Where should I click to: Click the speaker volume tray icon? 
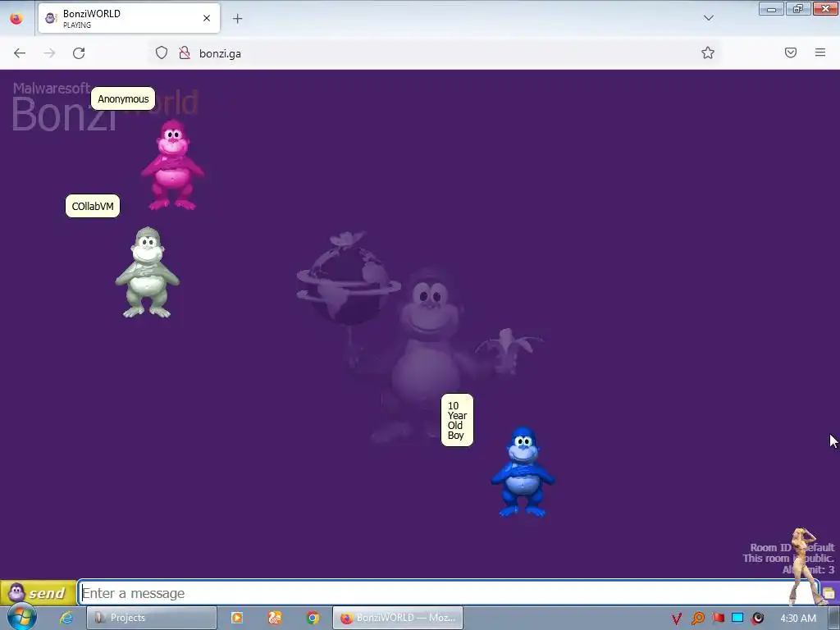coord(757,619)
